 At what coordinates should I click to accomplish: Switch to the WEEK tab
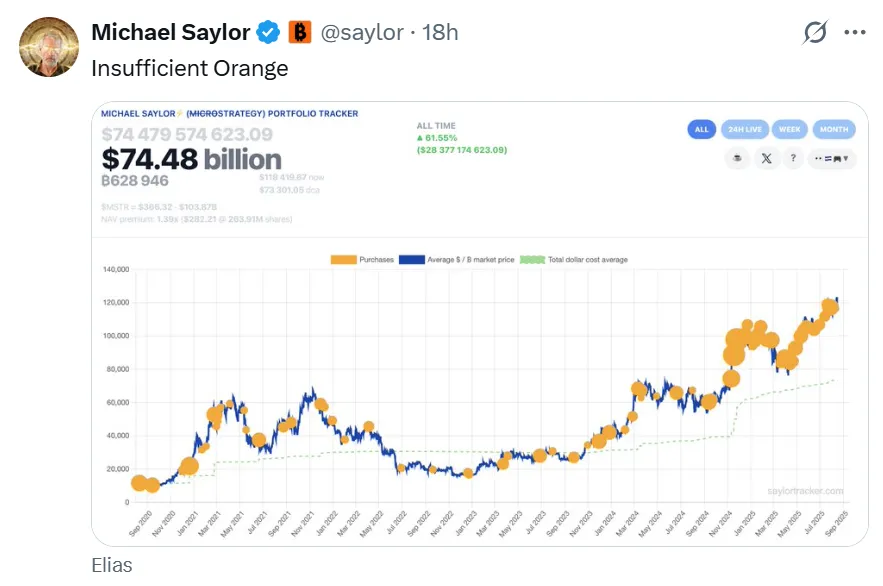788,129
